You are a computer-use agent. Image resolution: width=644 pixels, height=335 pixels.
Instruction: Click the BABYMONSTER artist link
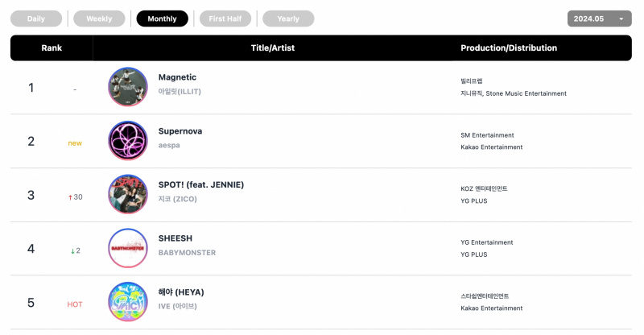tap(188, 252)
